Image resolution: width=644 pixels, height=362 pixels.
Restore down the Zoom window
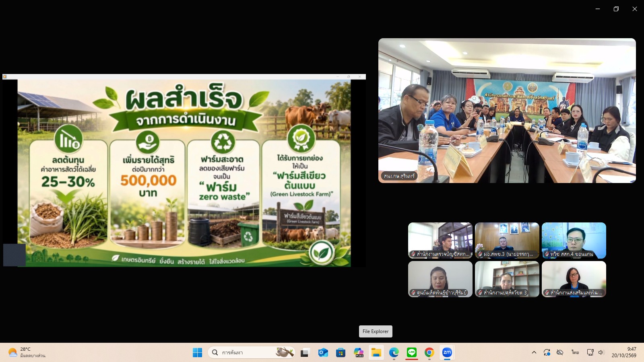pyautogui.click(x=616, y=9)
